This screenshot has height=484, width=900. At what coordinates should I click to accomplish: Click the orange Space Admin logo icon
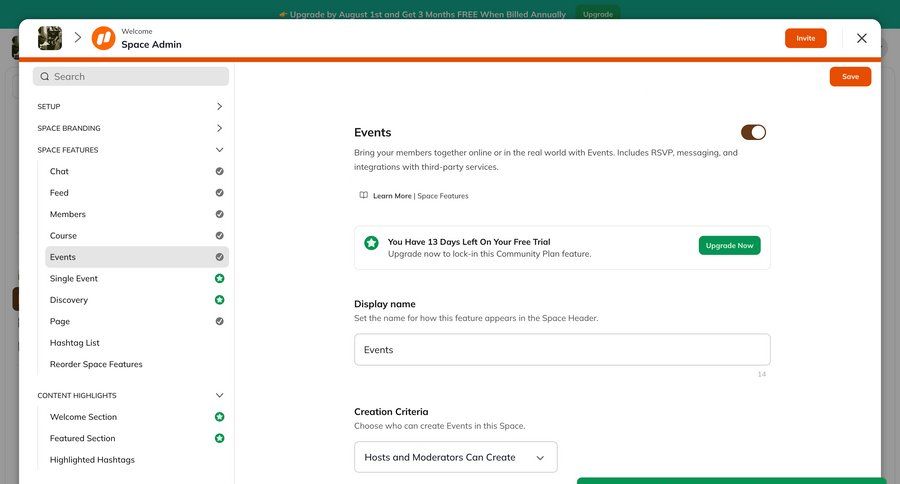(x=104, y=38)
